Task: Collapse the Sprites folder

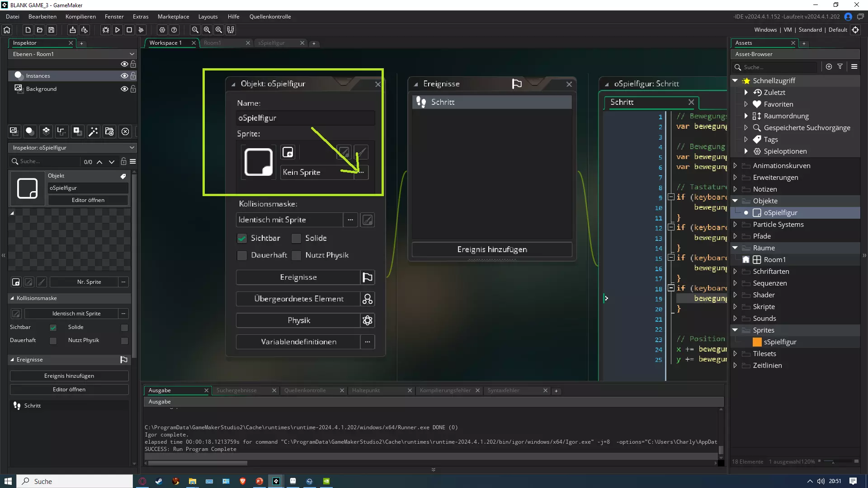Action: (x=735, y=330)
